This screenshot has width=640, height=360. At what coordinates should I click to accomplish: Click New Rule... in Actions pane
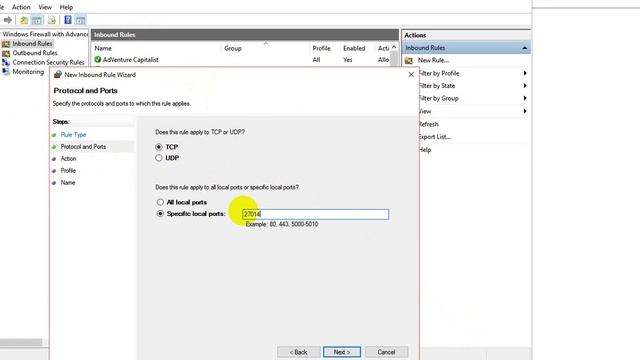coord(433,60)
